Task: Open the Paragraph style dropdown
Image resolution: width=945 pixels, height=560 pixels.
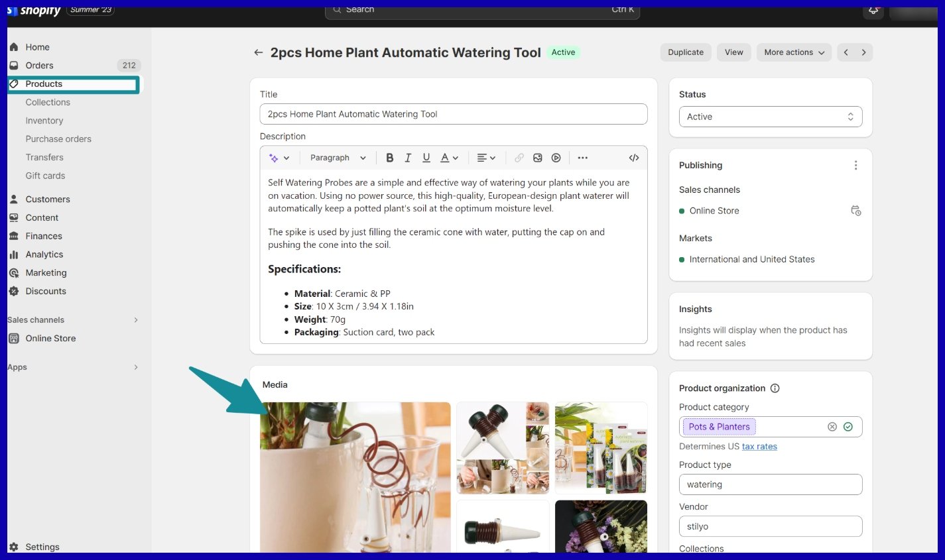Action: 338,158
